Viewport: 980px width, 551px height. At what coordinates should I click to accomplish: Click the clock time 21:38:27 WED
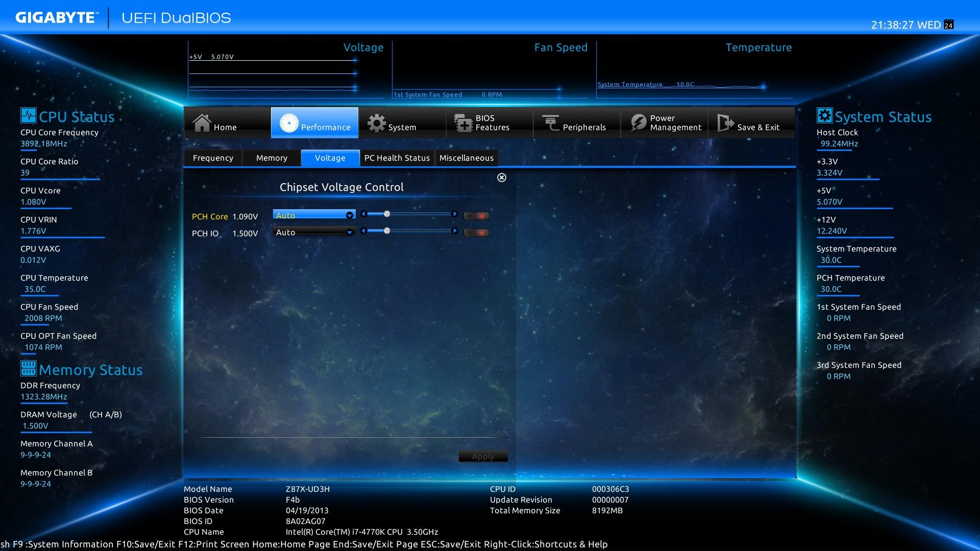point(906,25)
